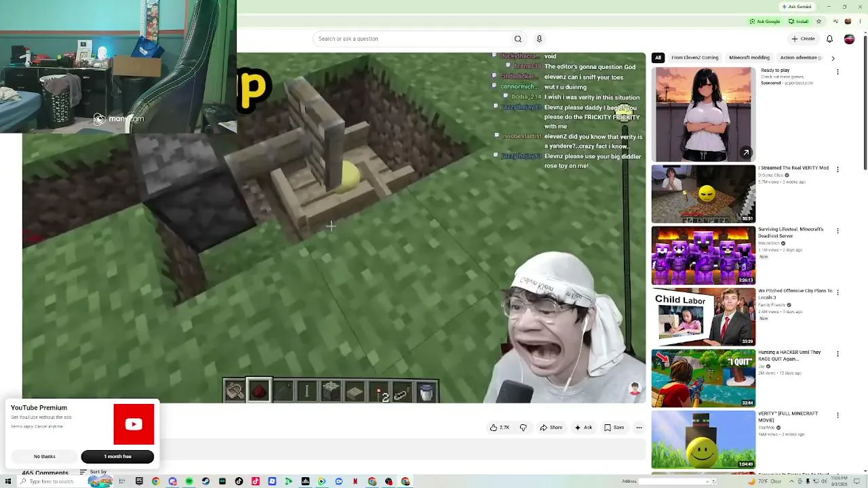Select the All filter chip
The width and height of the screenshot is (868, 488).
pos(658,58)
